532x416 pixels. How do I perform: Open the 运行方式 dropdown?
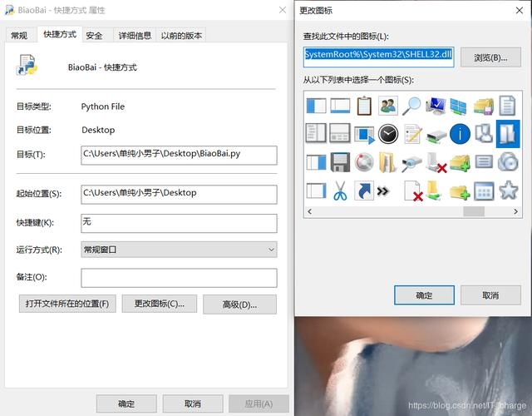click(x=179, y=250)
